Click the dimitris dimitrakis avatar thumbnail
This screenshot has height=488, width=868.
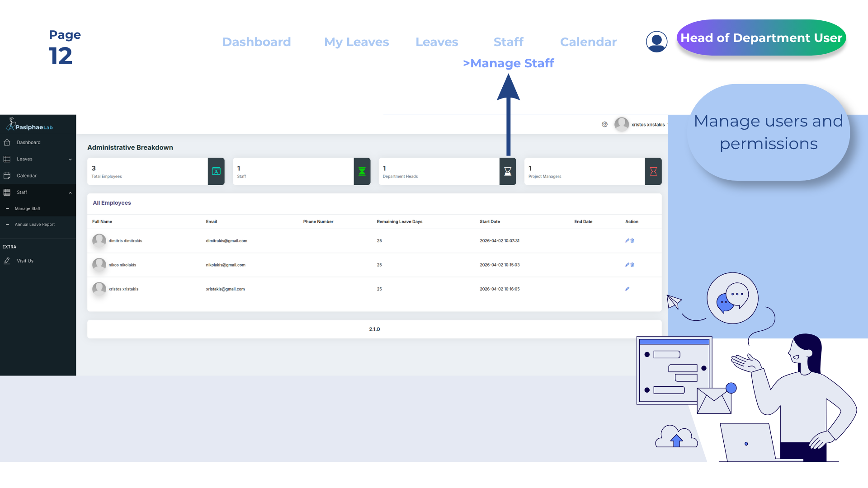pyautogui.click(x=99, y=240)
